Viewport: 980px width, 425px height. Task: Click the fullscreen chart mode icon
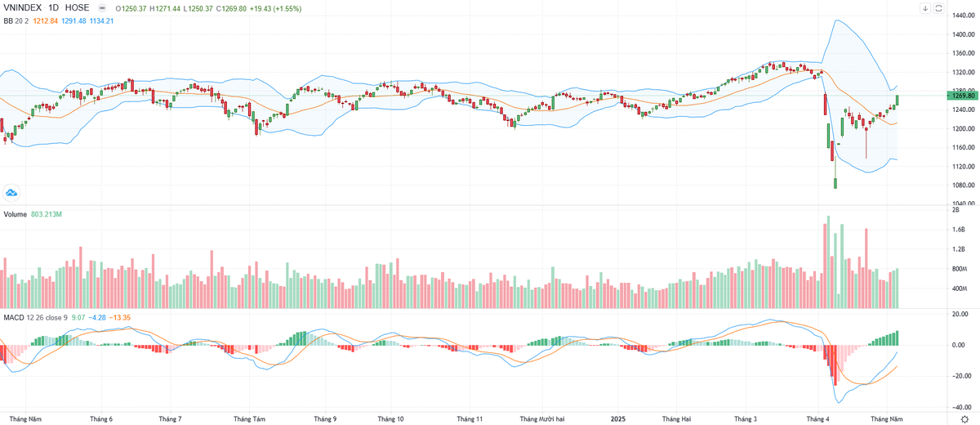coord(938,8)
